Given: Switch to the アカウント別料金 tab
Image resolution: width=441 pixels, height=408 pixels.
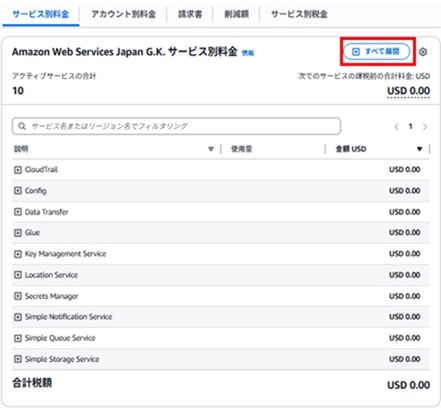Looking at the screenshot, I should 123,14.
